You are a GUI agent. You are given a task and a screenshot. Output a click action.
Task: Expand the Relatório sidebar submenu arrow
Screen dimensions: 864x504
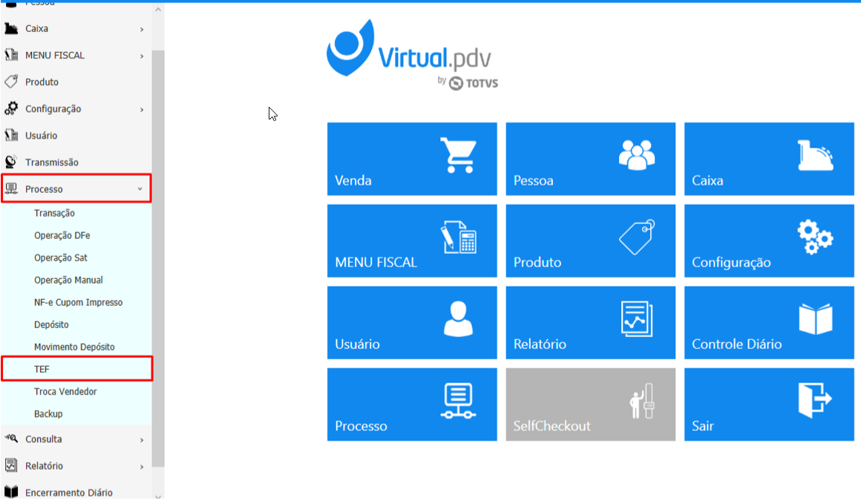pos(142,467)
